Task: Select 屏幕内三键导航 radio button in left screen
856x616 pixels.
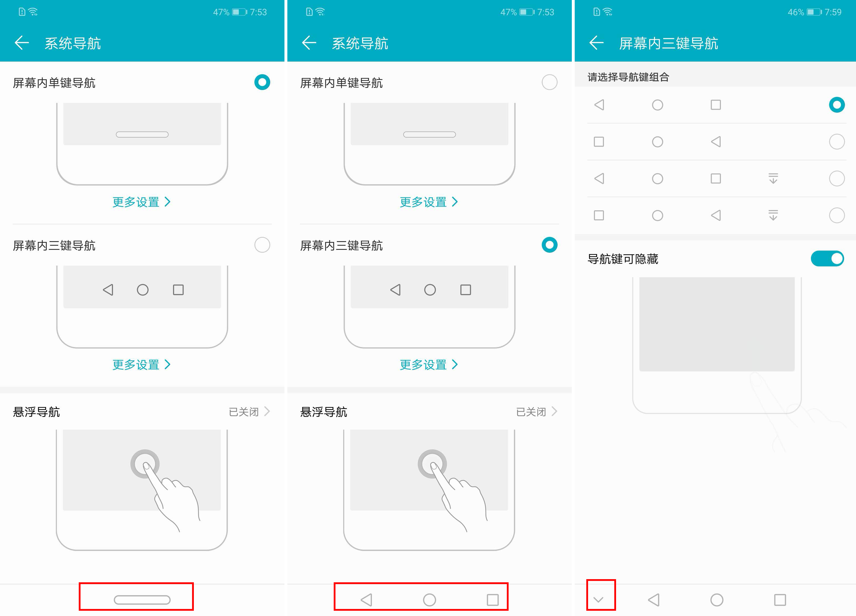Action: pos(262,245)
